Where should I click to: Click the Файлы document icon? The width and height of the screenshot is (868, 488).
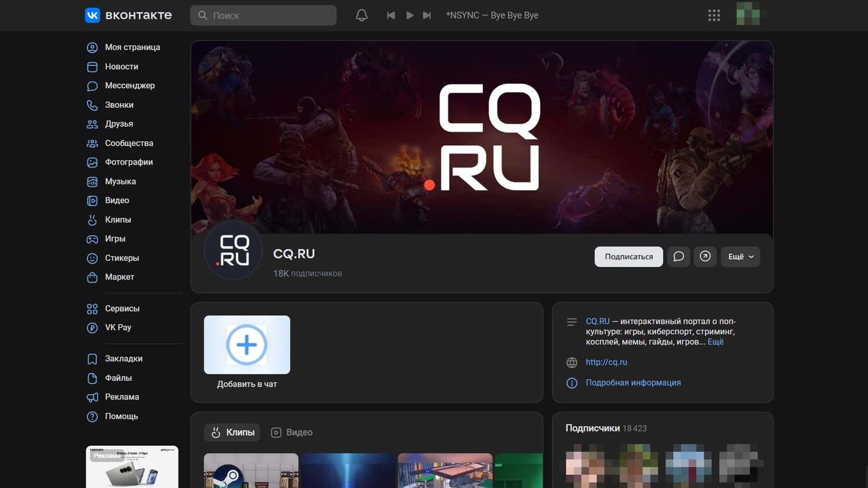click(x=92, y=378)
